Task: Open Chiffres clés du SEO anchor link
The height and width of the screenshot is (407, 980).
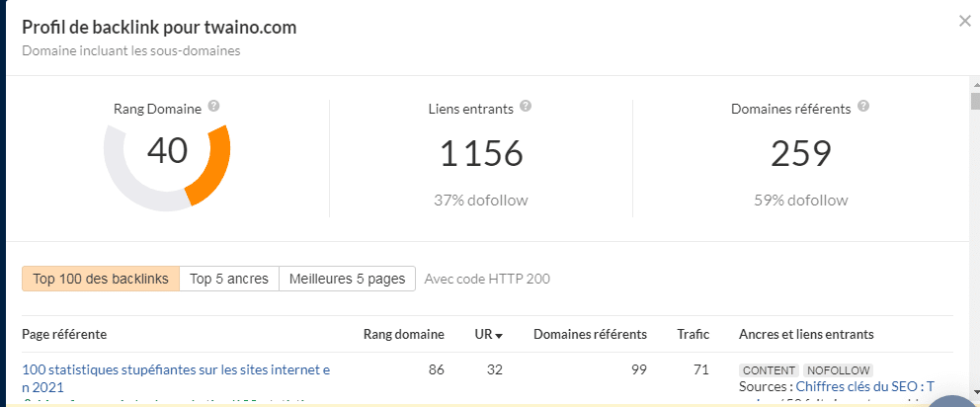Action: pos(865,387)
